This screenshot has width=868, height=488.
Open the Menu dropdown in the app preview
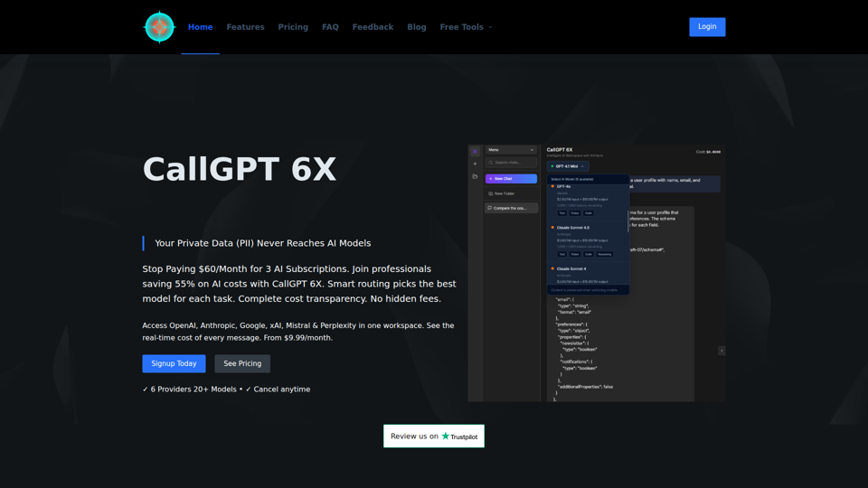[510, 150]
